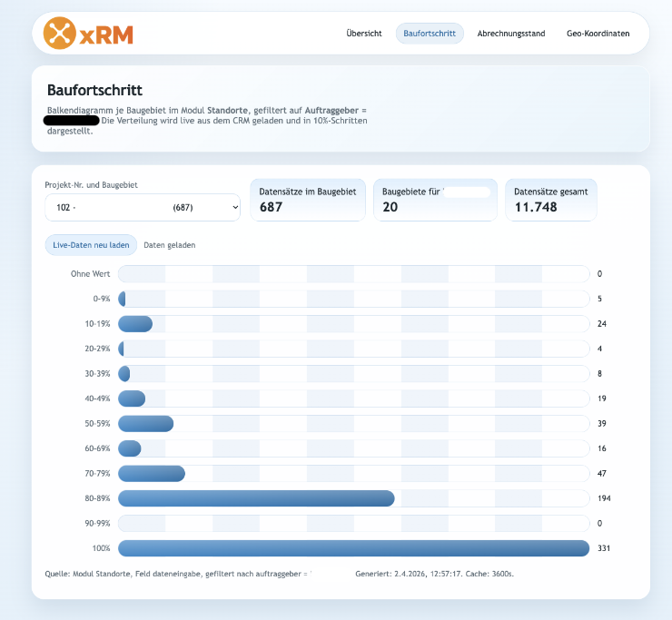This screenshot has width=672, height=620.
Task: Click the value 24 beside the 10-19% bar
Action: pos(602,324)
